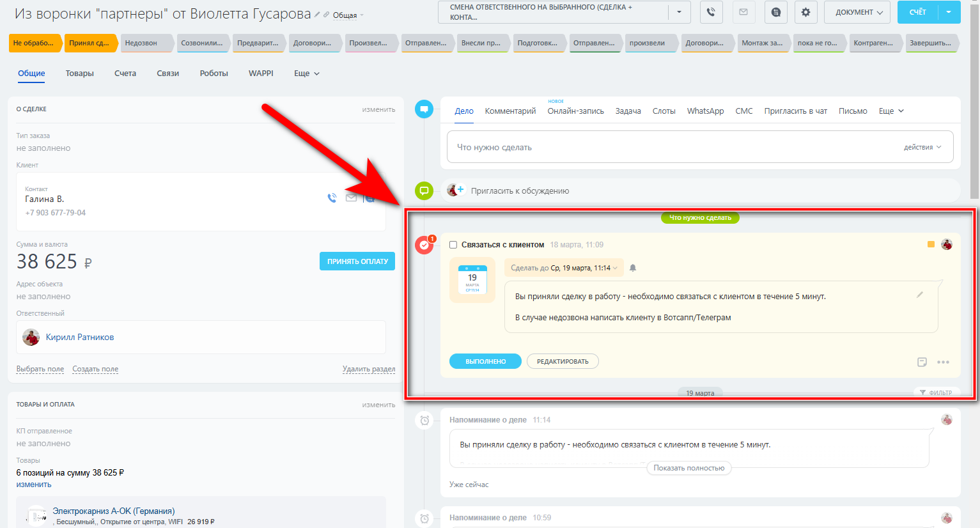
Task: Open deal settings gear icon
Action: click(805, 12)
